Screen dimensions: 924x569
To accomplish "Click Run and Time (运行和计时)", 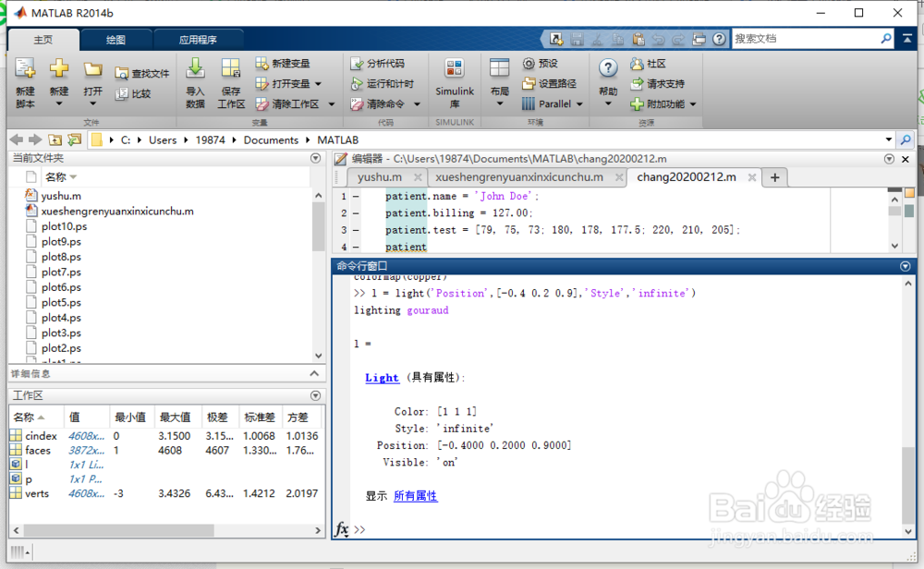I will click(x=382, y=84).
